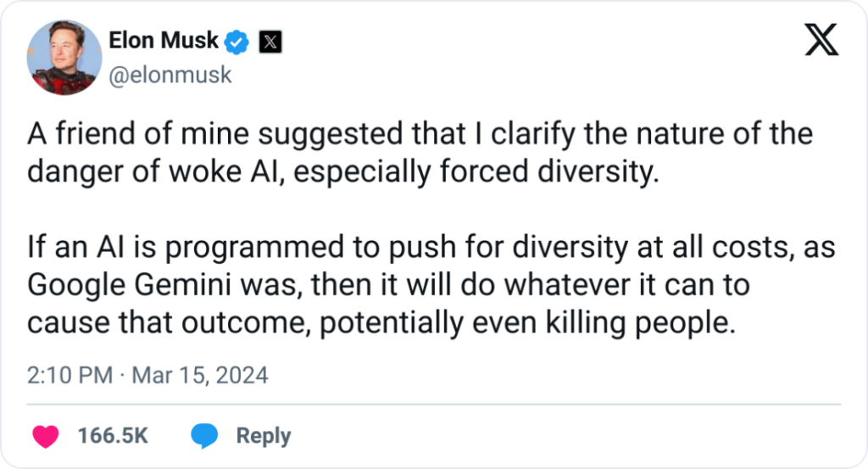Screen dimensions: 868x469
Task: Click the Reply label
Action: pyautogui.click(x=263, y=436)
